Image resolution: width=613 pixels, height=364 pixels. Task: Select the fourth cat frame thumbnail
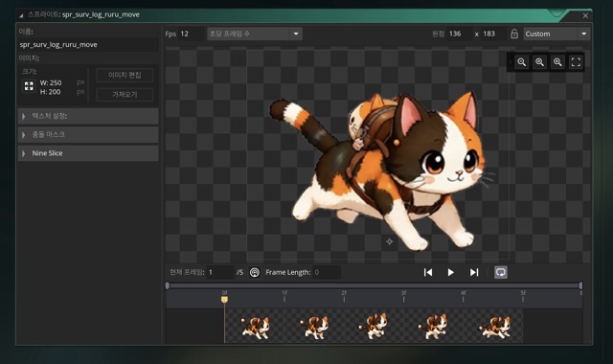(434, 326)
